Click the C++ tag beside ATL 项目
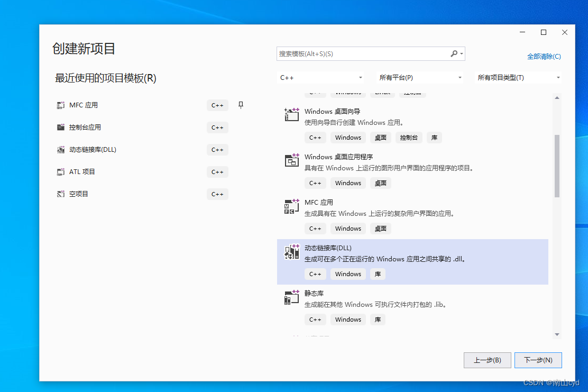The image size is (588, 392). tap(217, 172)
